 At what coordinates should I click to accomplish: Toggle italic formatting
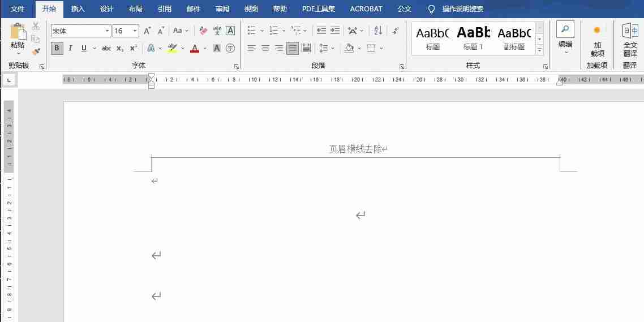pyautogui.click(x=70, y=49)
